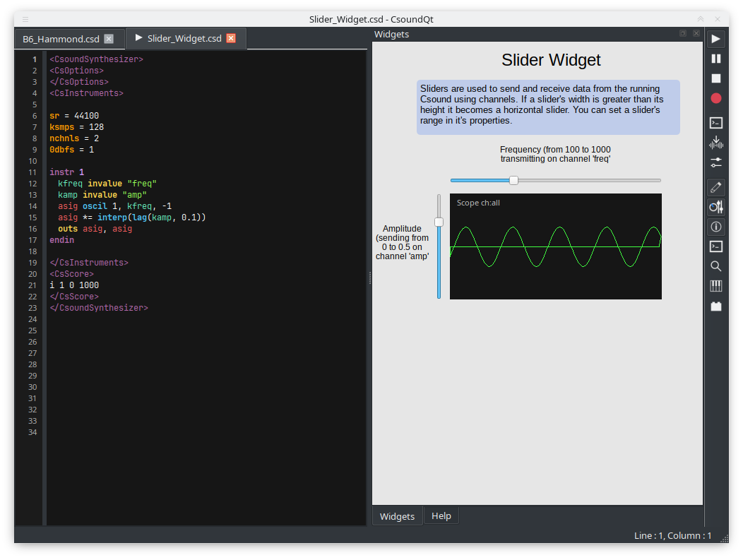Click the 'instr 1' code line
743x560 pixels.
[x=67, y=172]
